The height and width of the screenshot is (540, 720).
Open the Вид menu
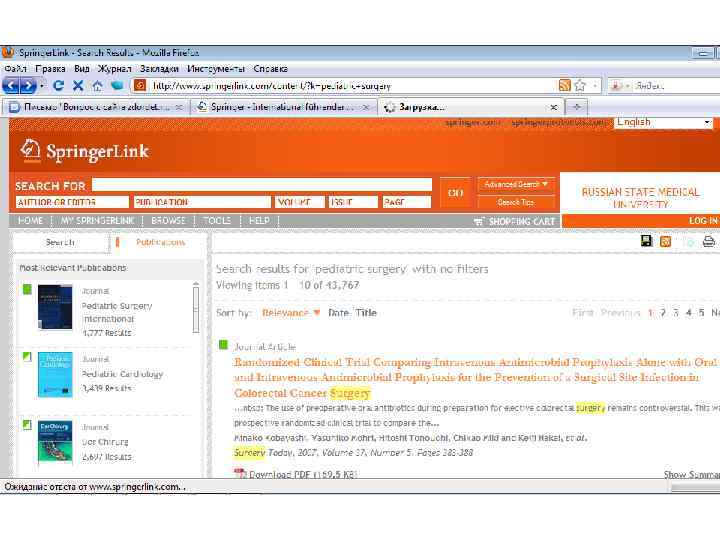coord(82,69)
